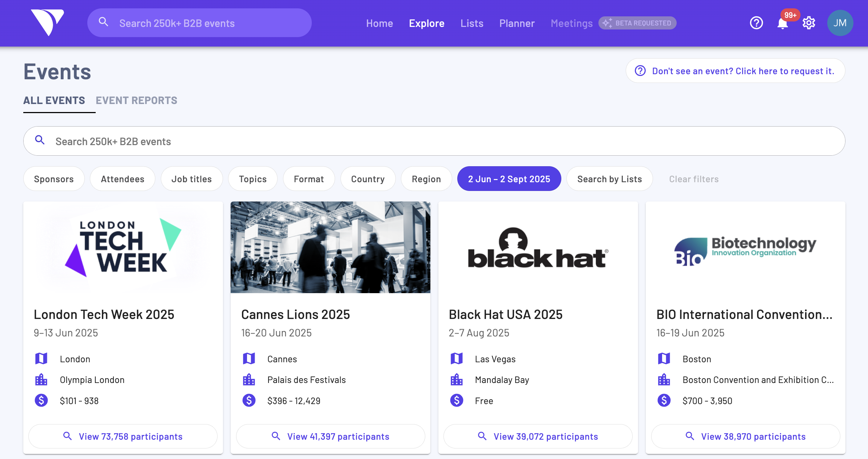868x459 pixels.
Task: Select Explore in the navigation
Action: tap(427, 23)
